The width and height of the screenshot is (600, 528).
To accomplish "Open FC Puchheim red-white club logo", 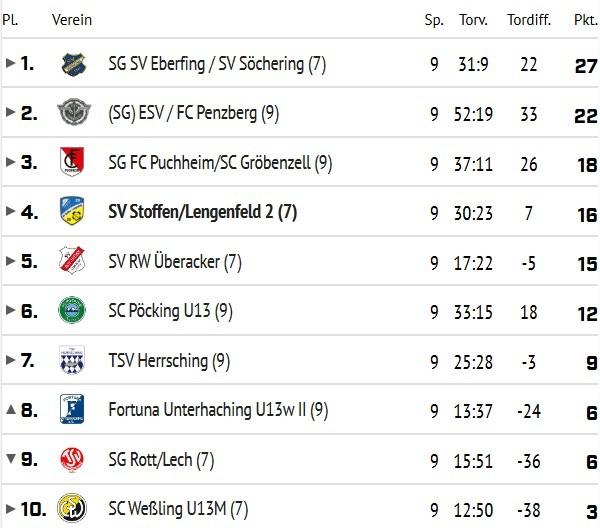I will (72, 161).
